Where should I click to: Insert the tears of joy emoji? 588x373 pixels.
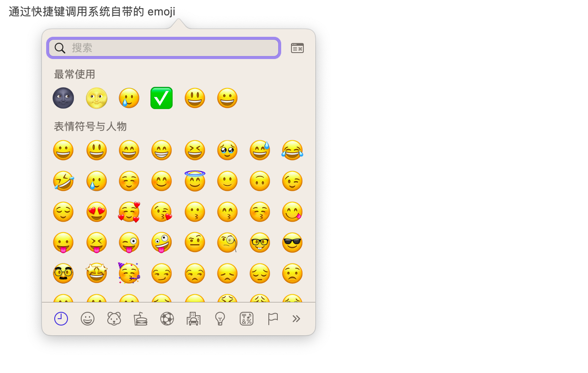[x=292, y=150]
